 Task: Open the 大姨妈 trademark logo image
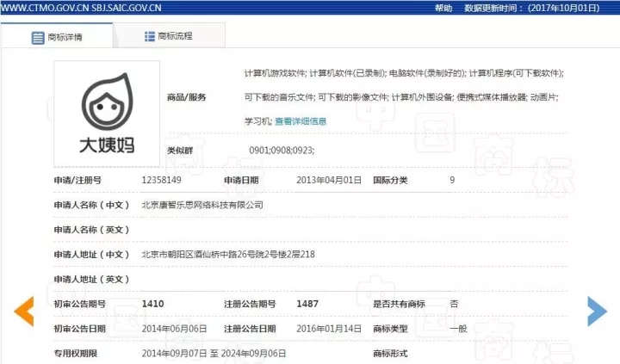[107, 109]
